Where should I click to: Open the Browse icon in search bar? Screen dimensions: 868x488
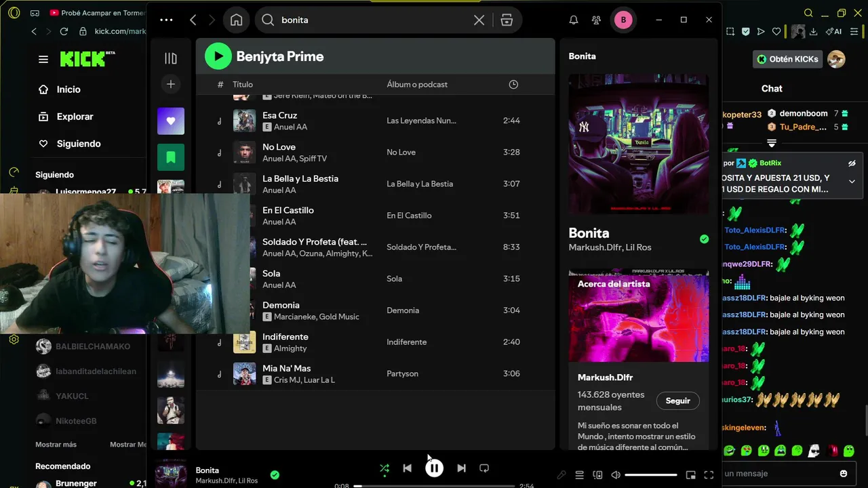point(507,20)
